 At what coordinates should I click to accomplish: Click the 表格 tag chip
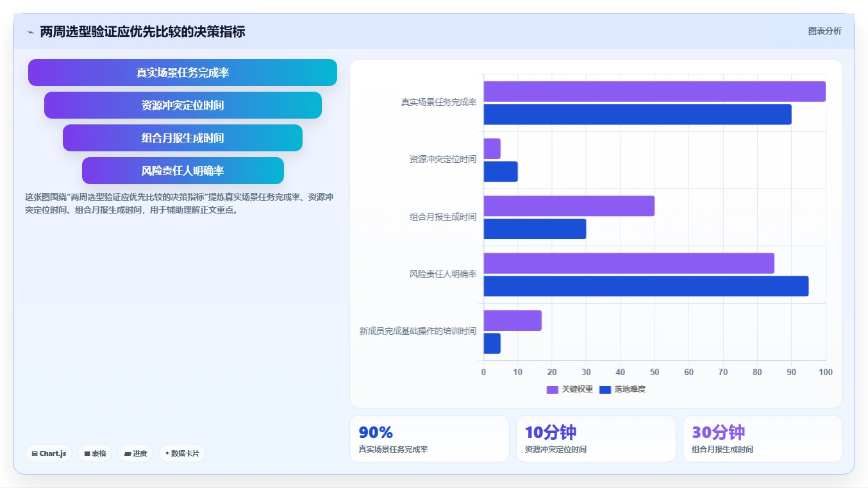click(95, 453)
